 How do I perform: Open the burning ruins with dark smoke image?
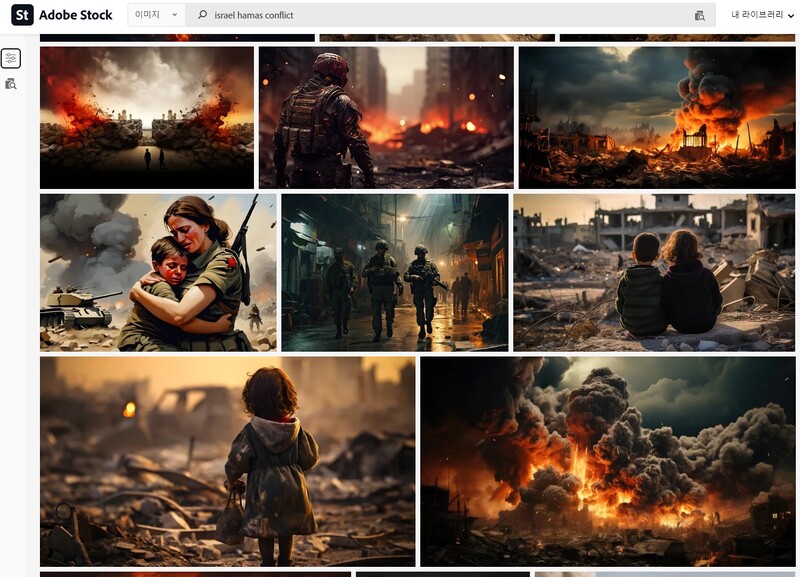tap(657, 117)
